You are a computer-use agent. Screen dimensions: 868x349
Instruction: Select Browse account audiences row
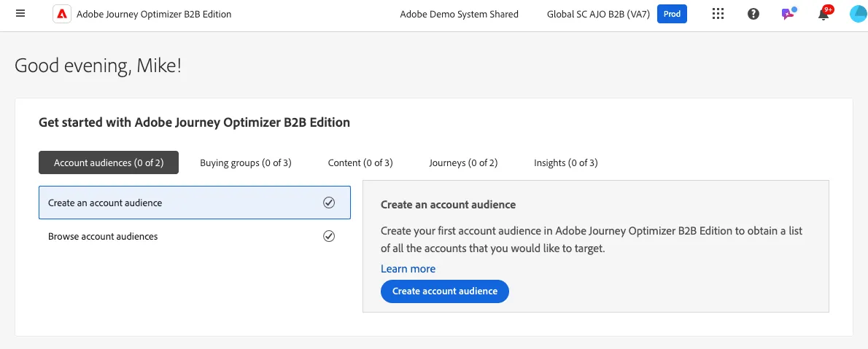(194, 236)
